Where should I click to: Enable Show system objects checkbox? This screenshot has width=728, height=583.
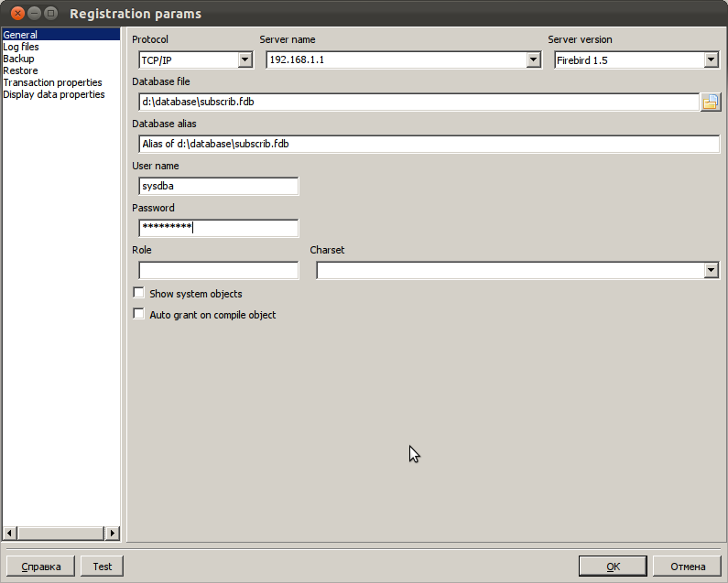(x=139, y=293)
